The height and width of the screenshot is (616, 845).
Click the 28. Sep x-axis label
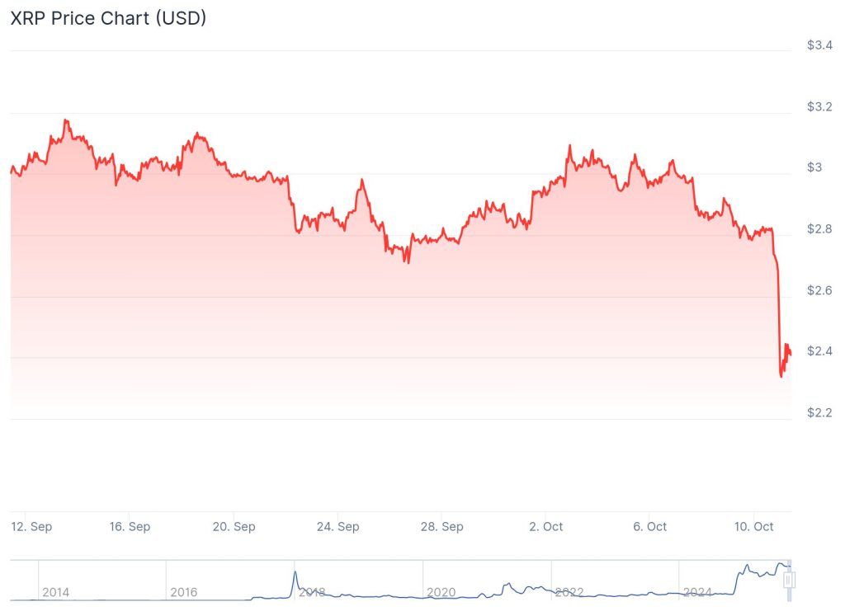pos(442,526)
